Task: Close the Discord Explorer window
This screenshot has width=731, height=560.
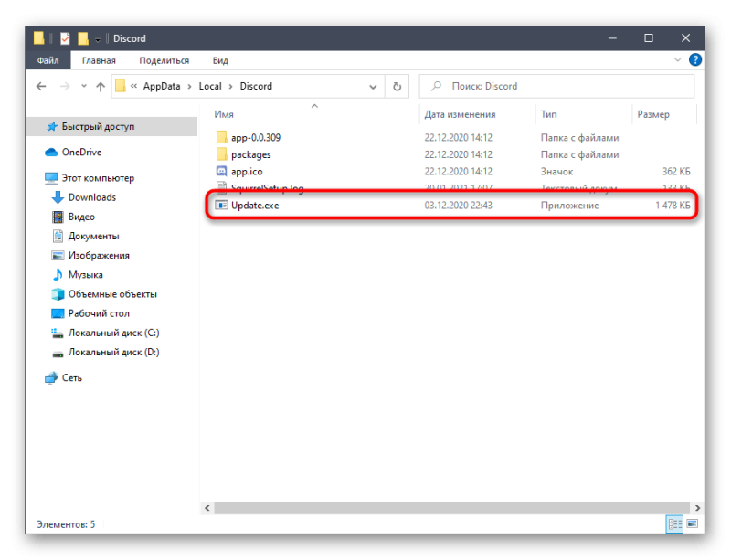Action: pyautogui.click(x=685, y=38)
